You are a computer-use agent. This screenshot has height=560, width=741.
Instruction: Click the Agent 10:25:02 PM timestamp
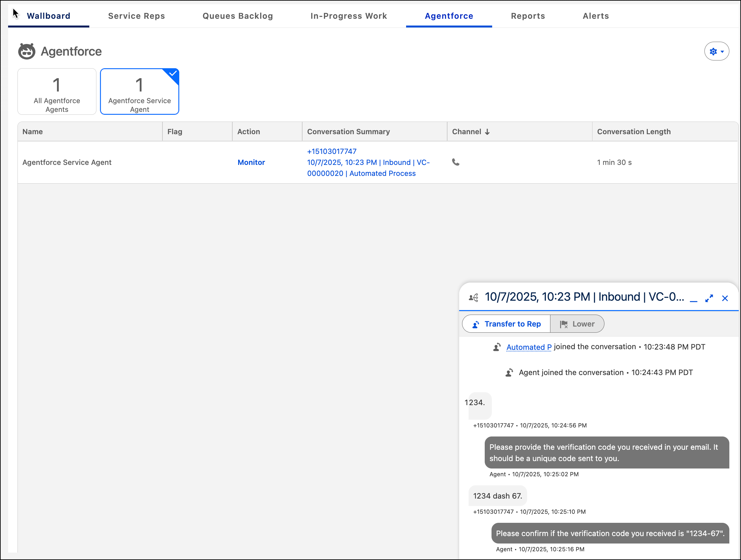coord(534,474)
